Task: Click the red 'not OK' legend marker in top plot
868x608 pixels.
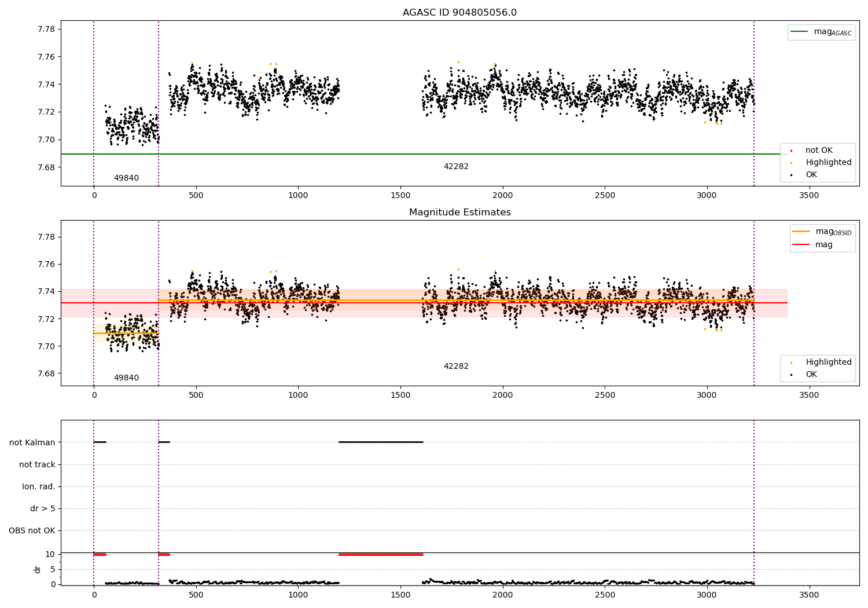Action: click(791, 151)
